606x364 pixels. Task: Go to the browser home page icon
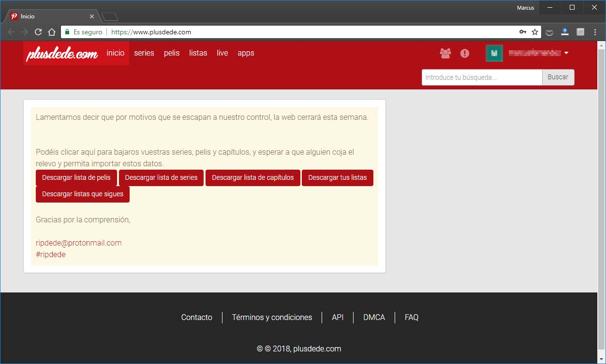52,32
